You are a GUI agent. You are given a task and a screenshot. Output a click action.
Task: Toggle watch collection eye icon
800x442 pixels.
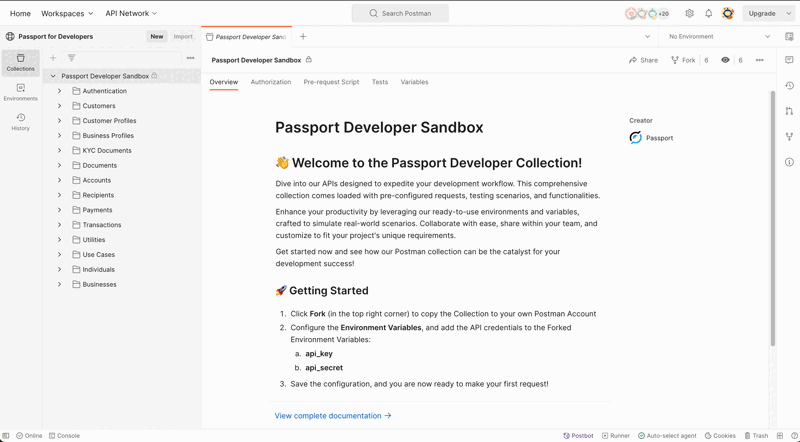point(725,60)
